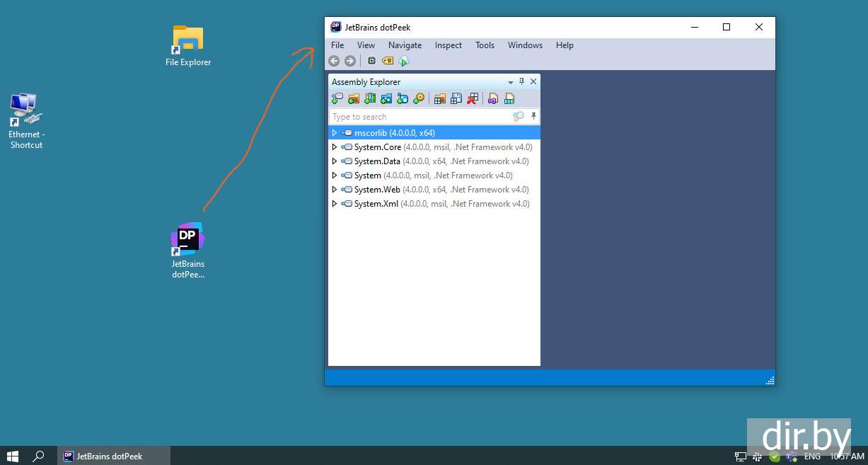
Task: Click the dotPeek logo in title bar
Action: (x=336, y=27)
